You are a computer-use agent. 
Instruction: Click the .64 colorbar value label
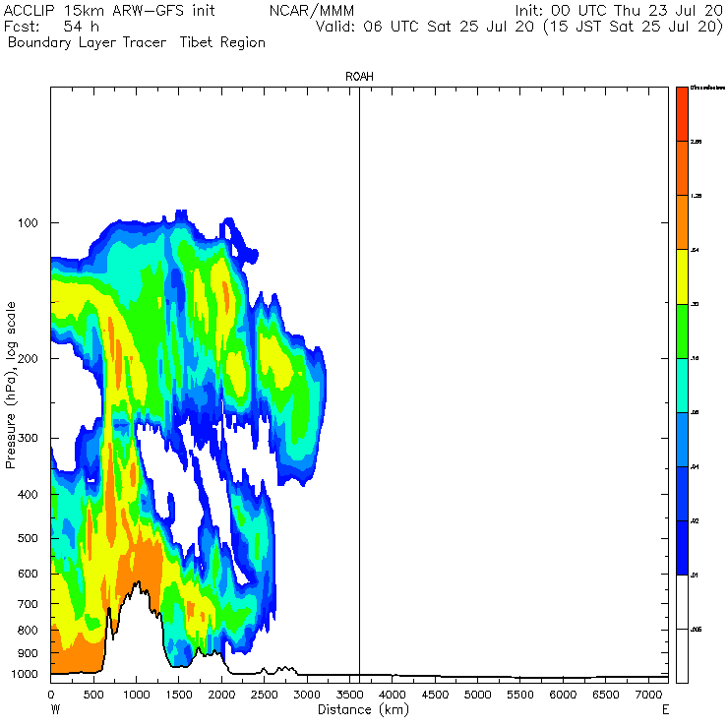695,250
